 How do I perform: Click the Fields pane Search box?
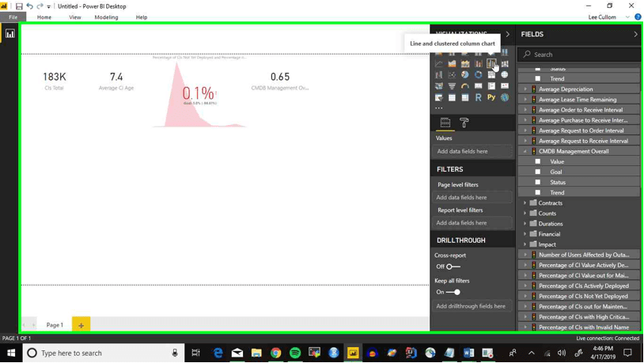579,55
